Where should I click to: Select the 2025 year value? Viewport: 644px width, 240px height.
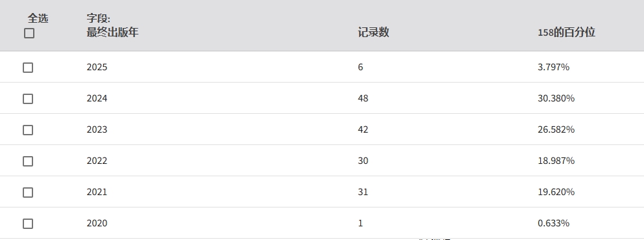(x=97, y=67)
